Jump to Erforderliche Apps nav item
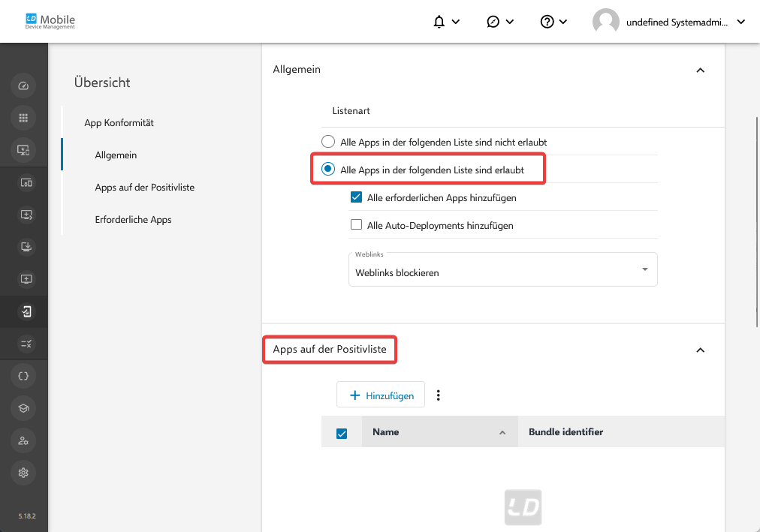Viewport: 760px width, 532px height. click(x=133, y=220)
